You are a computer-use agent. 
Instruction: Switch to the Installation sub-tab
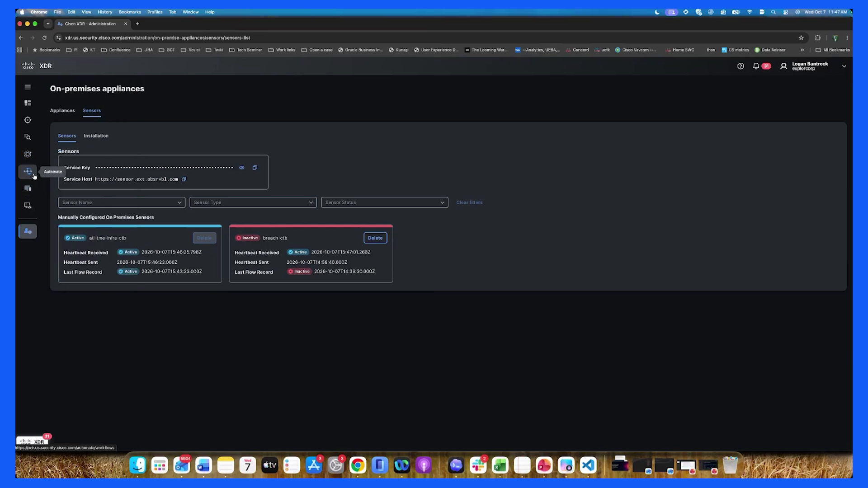[96, 136]
